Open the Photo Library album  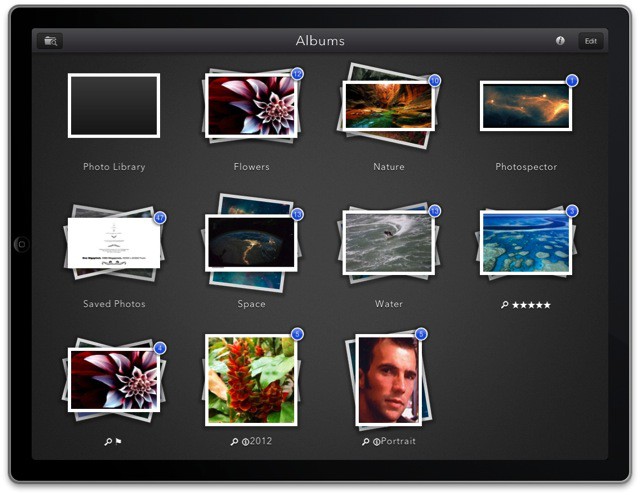[114, 105]
